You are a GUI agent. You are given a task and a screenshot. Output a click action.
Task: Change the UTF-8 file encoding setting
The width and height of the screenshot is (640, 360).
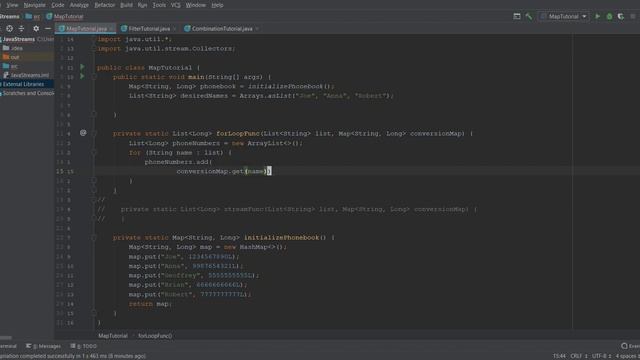(x=602, y=356)
